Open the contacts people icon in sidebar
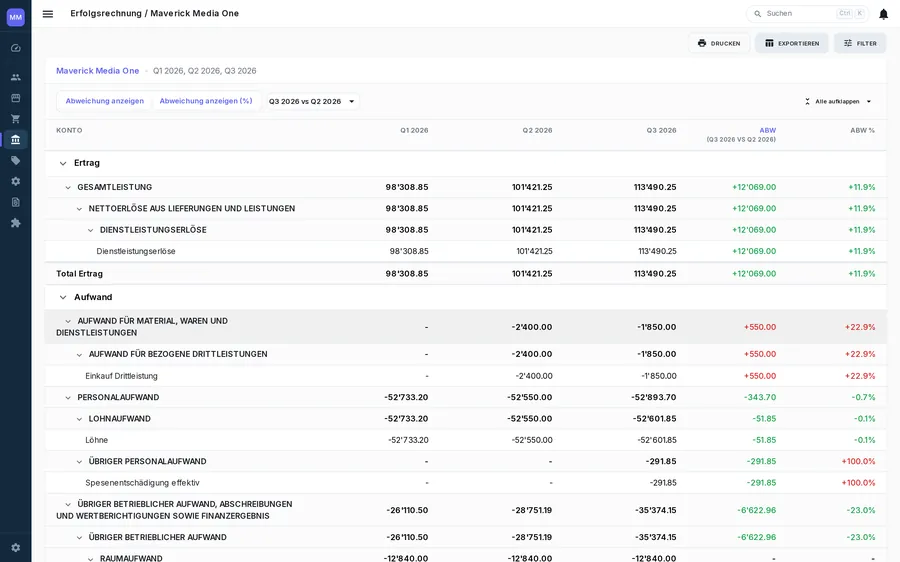 15,77
